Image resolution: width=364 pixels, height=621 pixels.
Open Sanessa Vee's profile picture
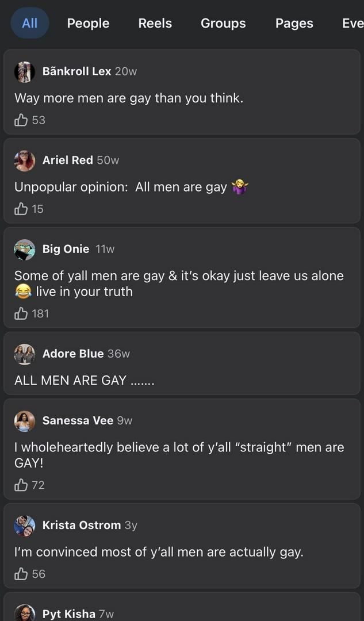25,421
